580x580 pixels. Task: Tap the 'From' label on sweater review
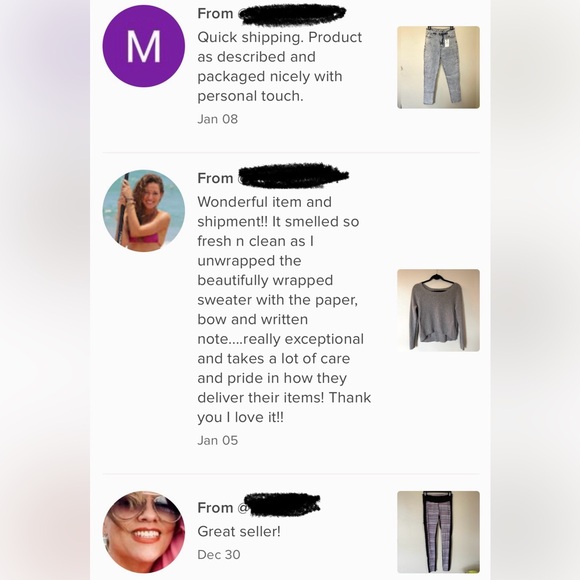click(215, 178)
